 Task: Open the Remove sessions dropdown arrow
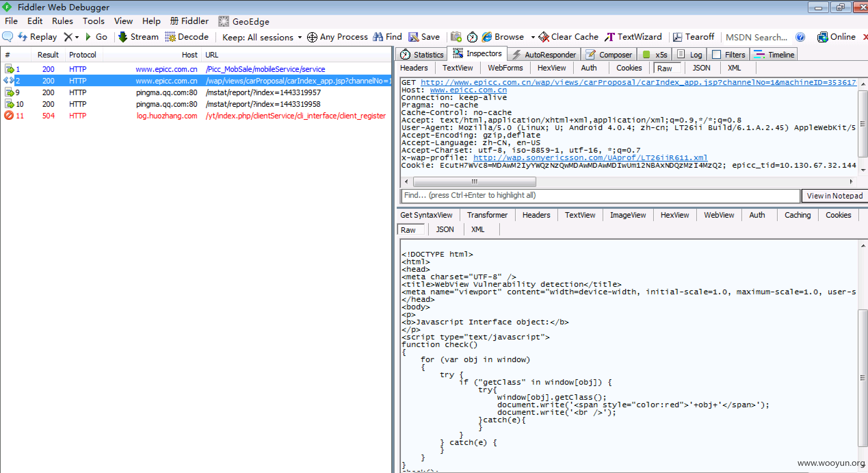[77, 37]
